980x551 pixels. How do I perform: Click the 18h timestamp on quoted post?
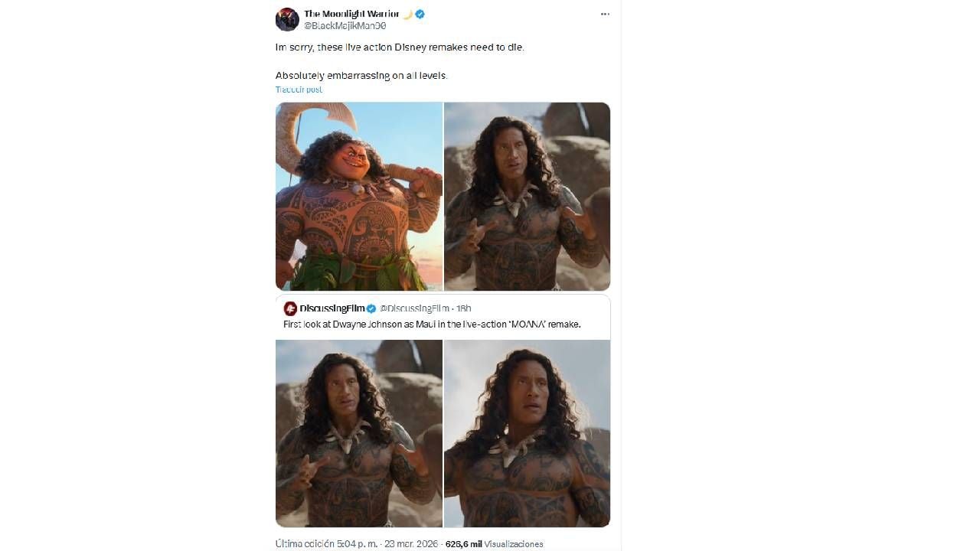(x=463, y=308)
